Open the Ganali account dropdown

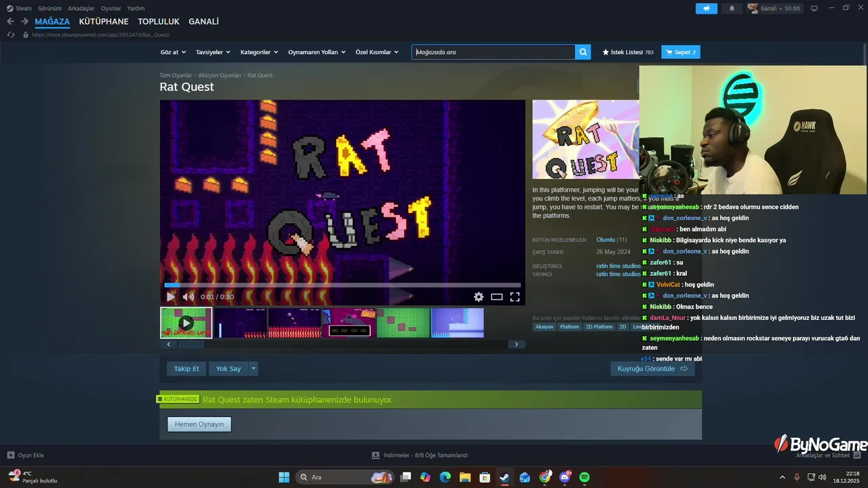(x=775, y=8)
